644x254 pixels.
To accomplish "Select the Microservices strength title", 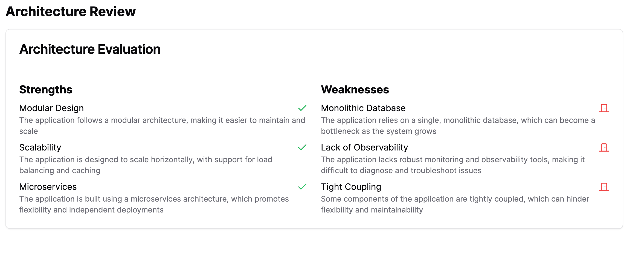I will [x=48, y=187].
